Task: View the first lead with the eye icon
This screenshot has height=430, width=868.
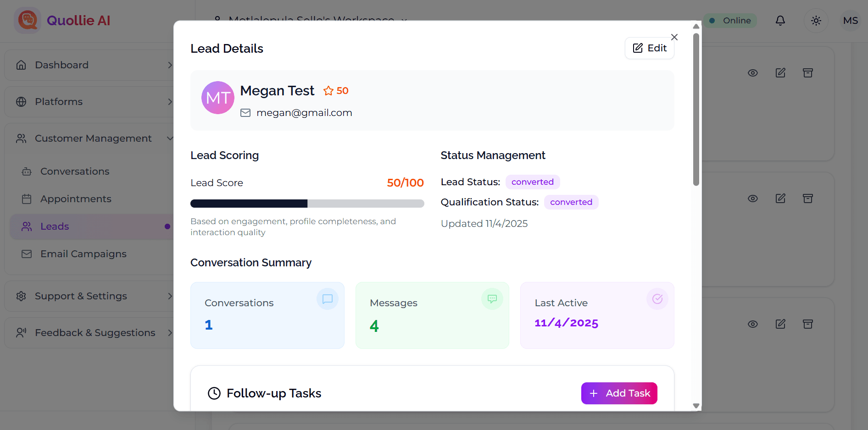Action: click(752, 72)
